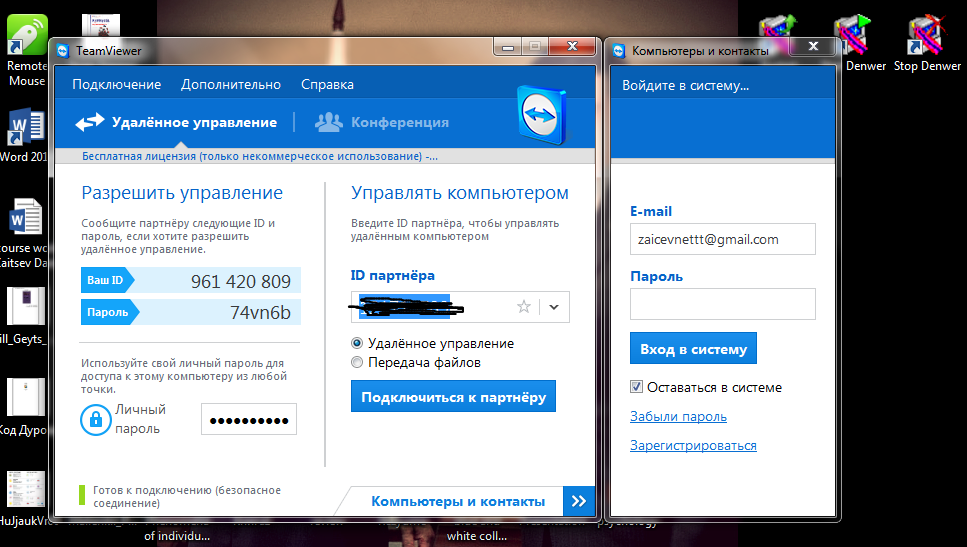
Task: Click Вход в систему button
Action: (693, 348)
